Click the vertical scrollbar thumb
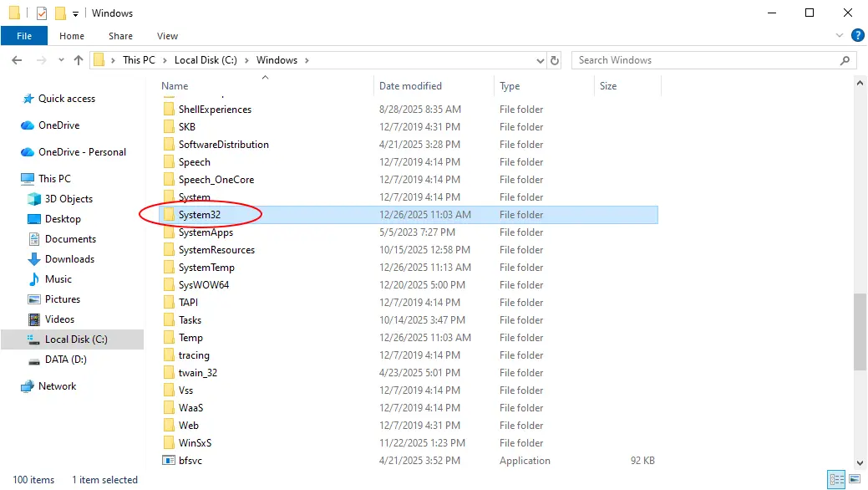 pyautogui.click(x=860, y=331)
